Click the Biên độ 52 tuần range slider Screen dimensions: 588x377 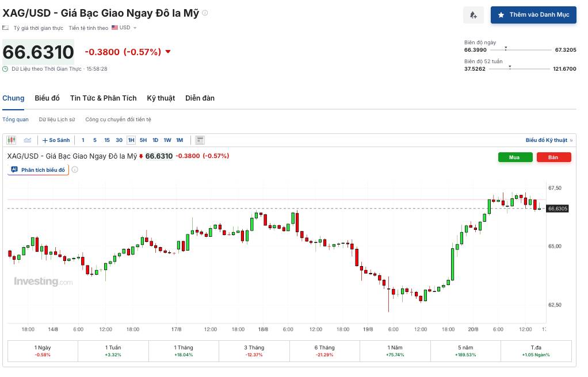click(519, 68)
